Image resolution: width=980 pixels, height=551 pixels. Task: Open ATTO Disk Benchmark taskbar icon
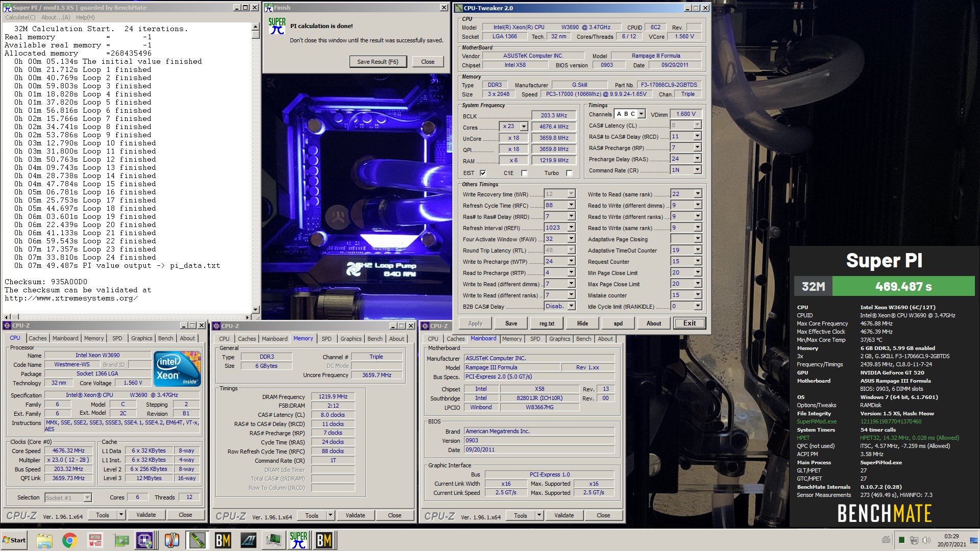[95, 540]
